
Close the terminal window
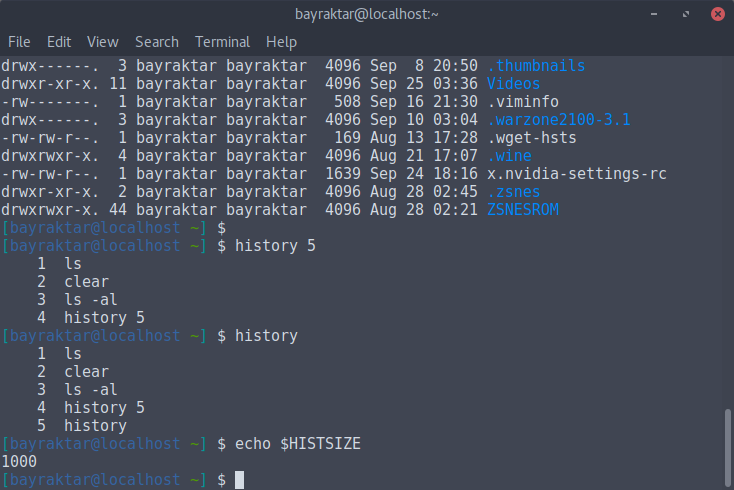coord(718,14)
